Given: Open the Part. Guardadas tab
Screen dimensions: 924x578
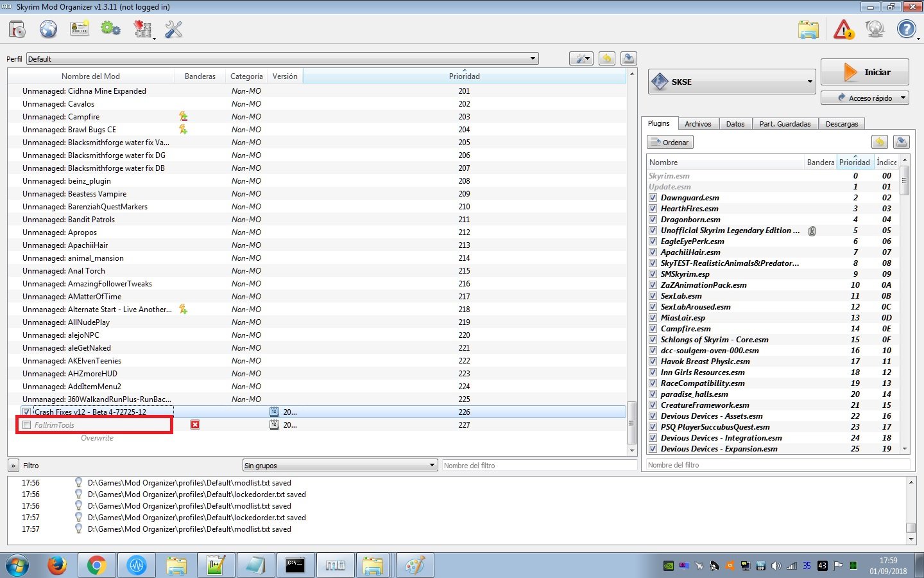Looking at the screenshot, I should click(785, 124).
